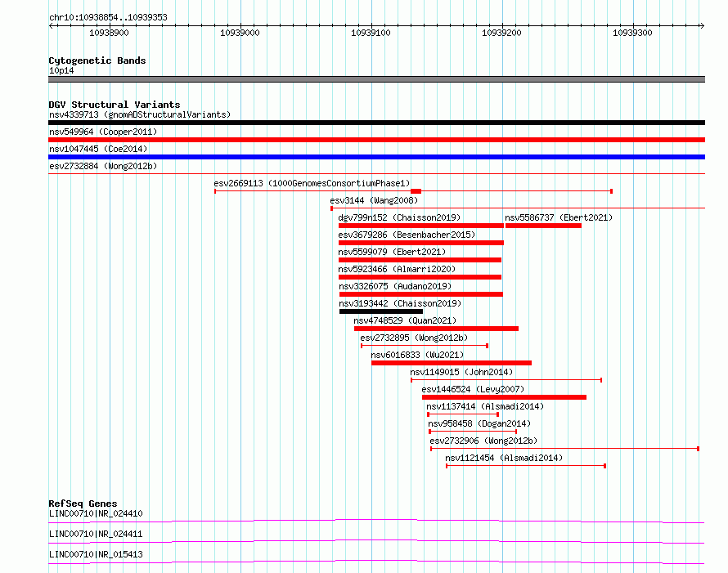Select the LINC00710|NR_015413 gene track
Viewport: 728px width, 573px height.
(376, 562)
